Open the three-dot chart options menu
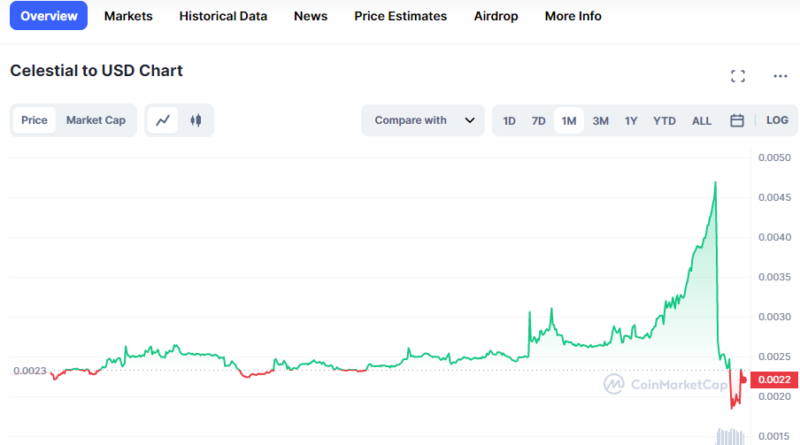Image resolution: width=800 pixels, height=445 pixels. 780,76
